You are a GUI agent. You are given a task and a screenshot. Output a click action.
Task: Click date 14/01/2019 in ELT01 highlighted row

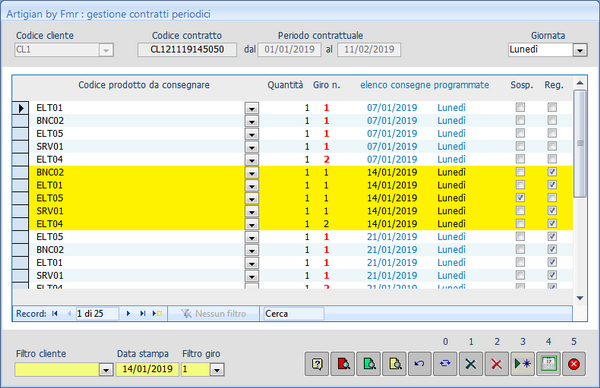coord(392,185)
